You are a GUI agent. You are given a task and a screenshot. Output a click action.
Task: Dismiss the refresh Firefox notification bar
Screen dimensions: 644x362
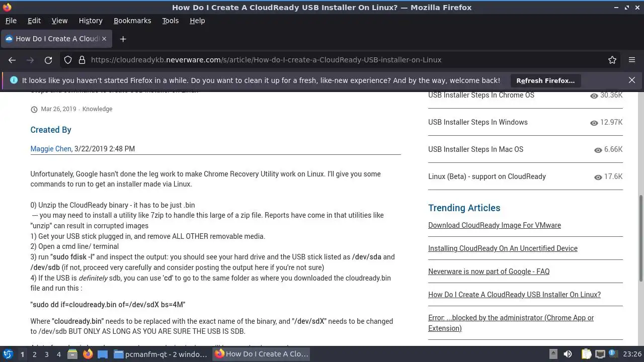[x=632, y=80]
